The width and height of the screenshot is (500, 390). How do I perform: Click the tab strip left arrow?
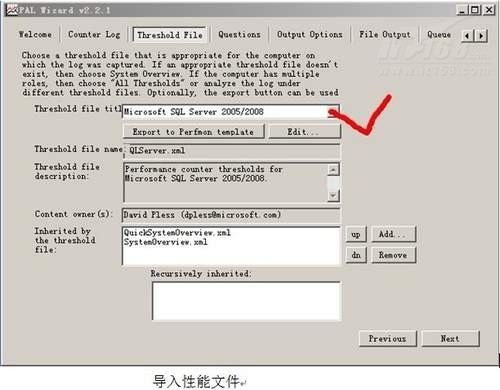pos(467,35)
